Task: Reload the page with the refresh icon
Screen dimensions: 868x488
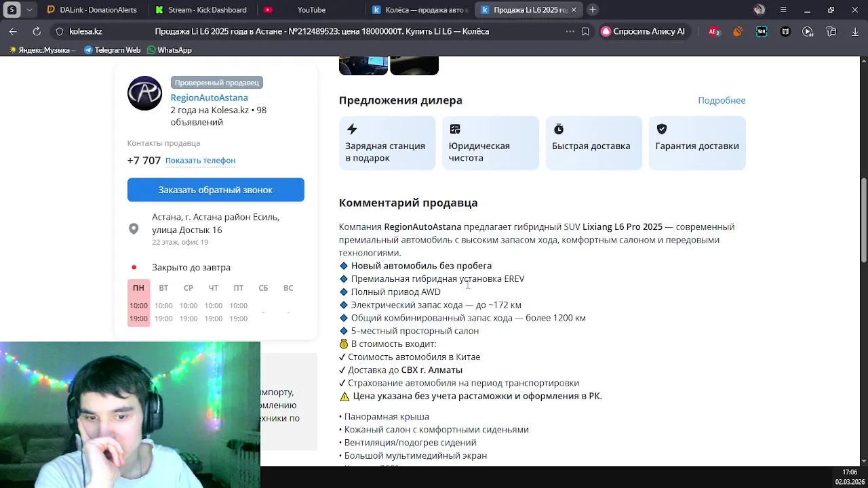Action: (37, 31)
